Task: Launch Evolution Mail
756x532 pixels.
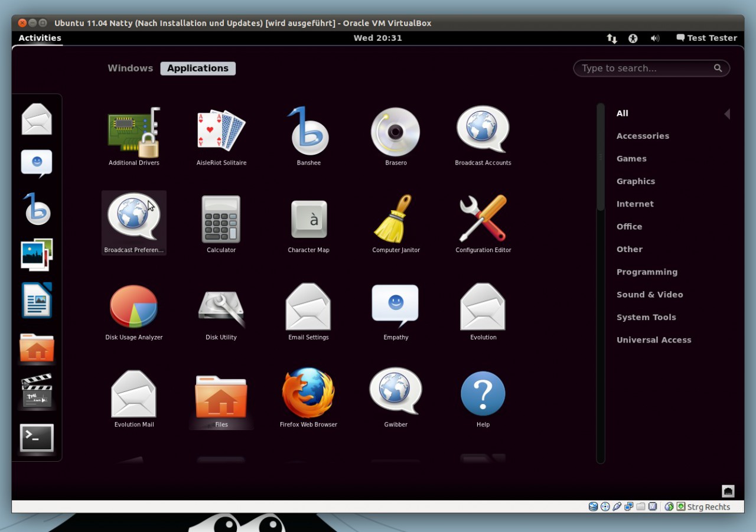Action: tap(134, 398)
